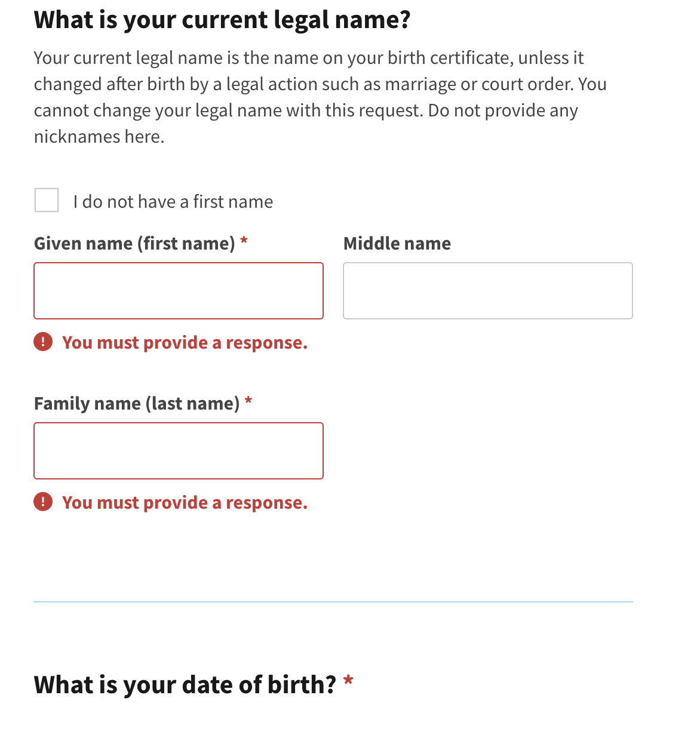This screenshot has height=732, width=700.
Task: Click the error icon below Family name field
Action: 43,502
